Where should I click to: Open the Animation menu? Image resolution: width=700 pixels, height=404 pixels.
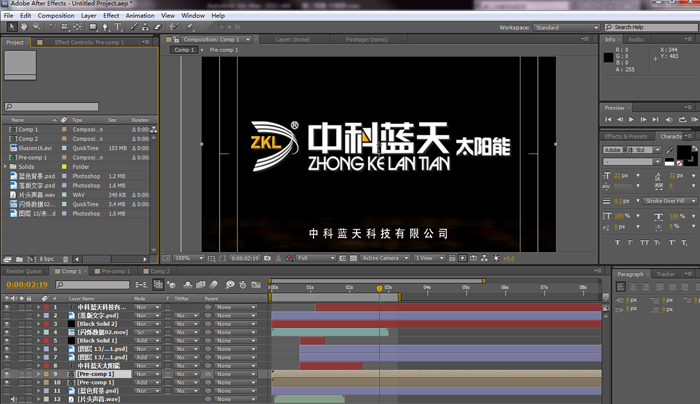140,16
